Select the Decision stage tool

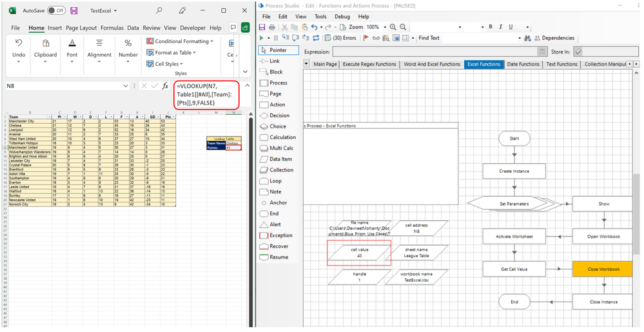click(279, 115)
